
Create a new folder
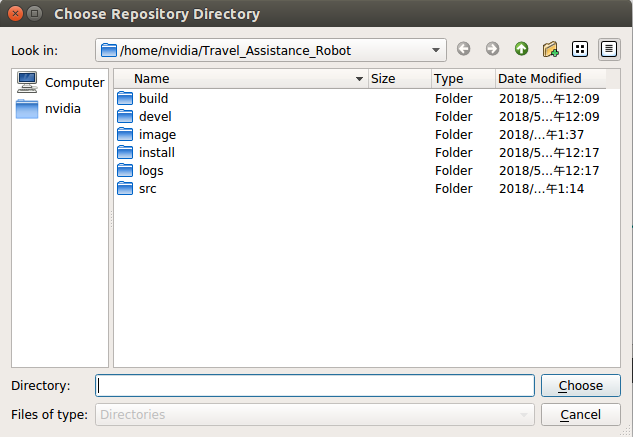pyautogui.click(x=550, y=49)
